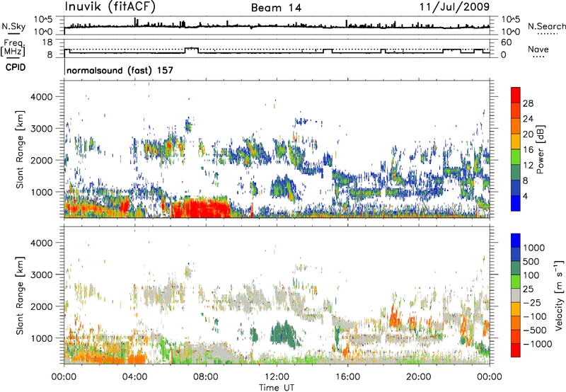Click the '1000' tick on velocity plot axis

(41, 338)
